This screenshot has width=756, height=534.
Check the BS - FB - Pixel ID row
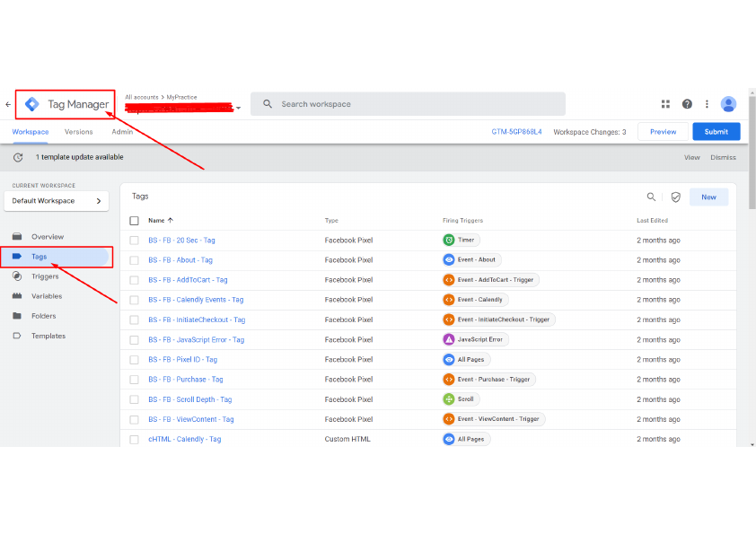pyautogui.click(x=134, y=360)
